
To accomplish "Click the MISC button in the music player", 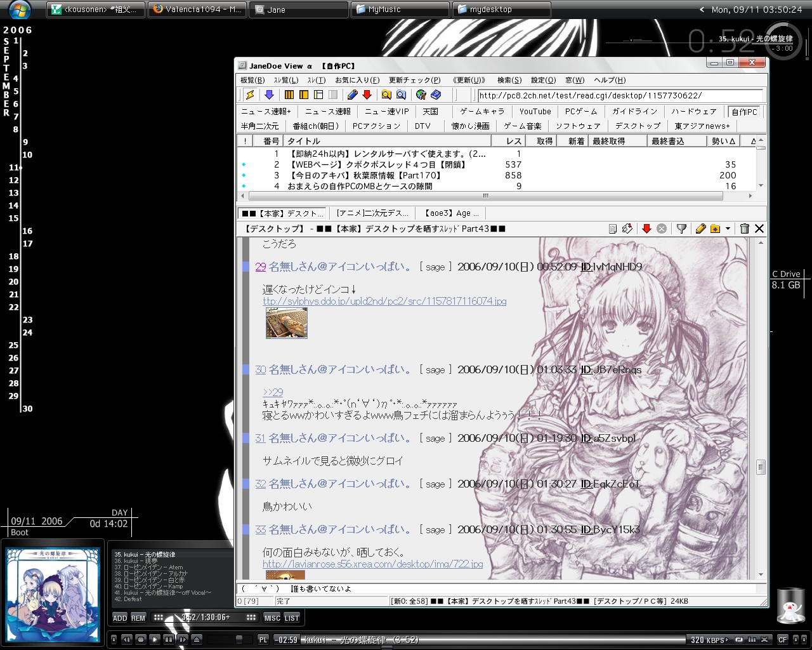I will 272,618.
